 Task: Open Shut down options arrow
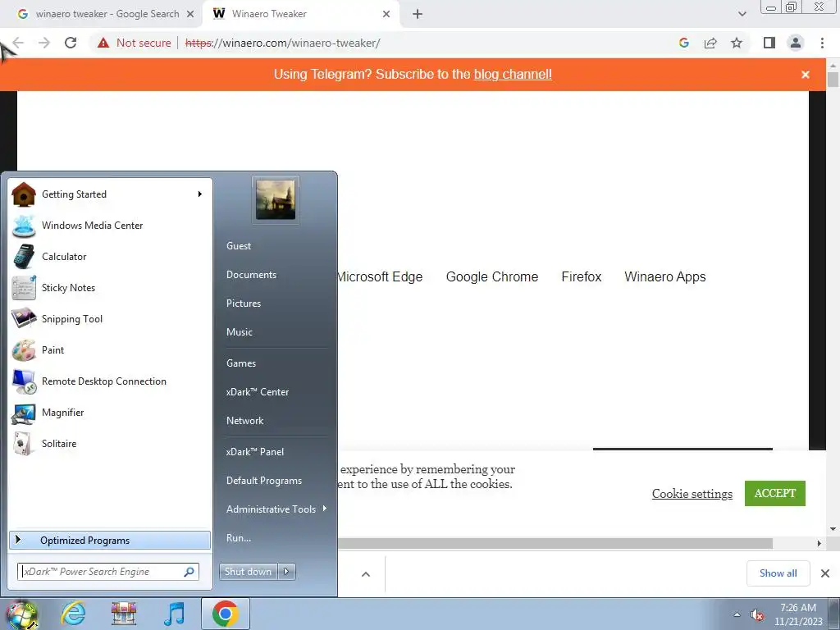[x=286, y=572]
